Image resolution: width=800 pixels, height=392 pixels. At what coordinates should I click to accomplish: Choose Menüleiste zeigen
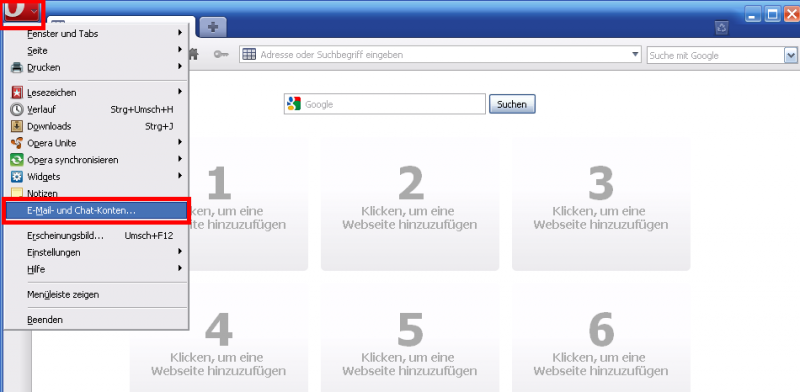pyautogui.click(x=96, y=295)
